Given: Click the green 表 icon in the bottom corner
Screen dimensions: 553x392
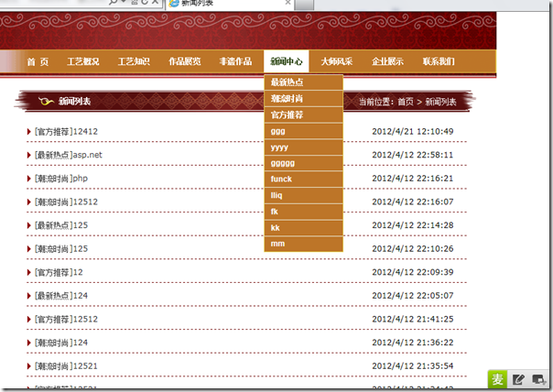Looking at the screenshot, I should (x=497, y=379).
